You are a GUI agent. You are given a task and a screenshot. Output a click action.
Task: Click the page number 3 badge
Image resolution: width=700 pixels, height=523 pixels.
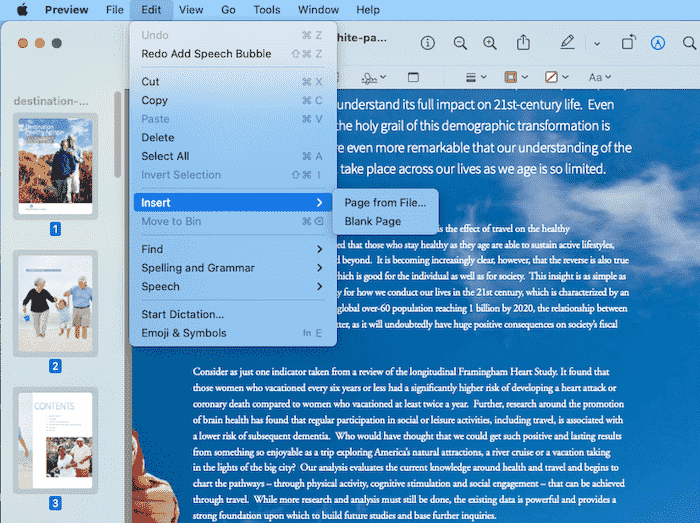55,503
